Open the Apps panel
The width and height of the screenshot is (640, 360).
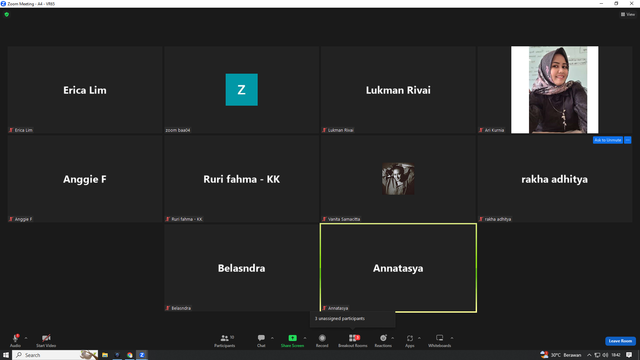click(410, 340)
